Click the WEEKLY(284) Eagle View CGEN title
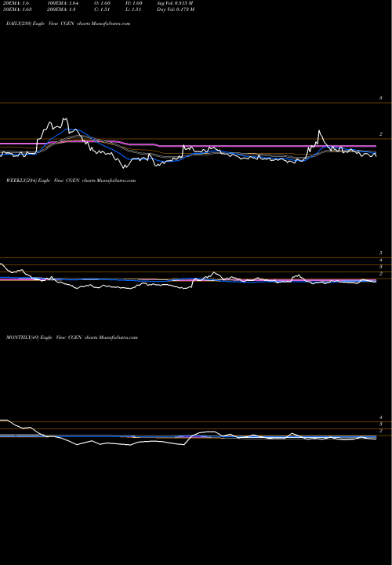 [71, 180]
